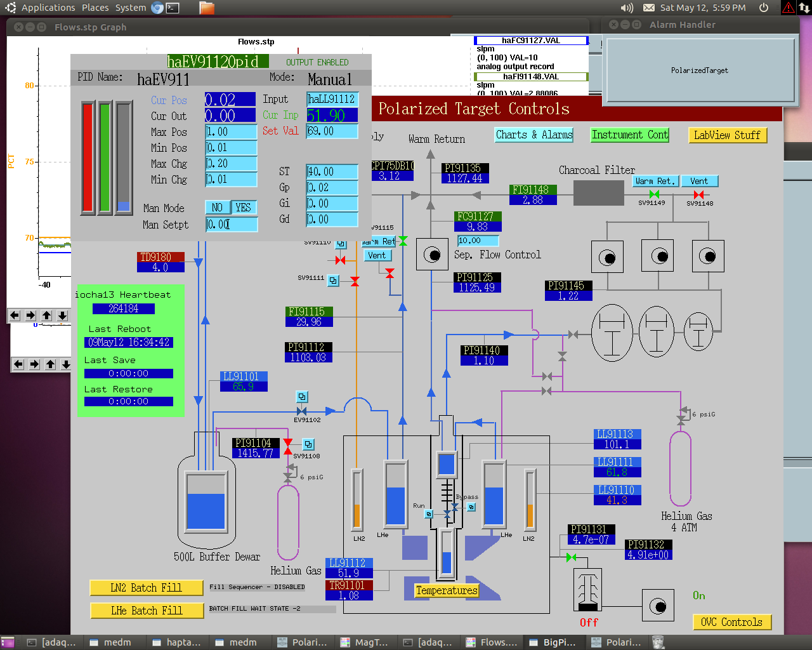Click pan-left arrow under the PCT plot

coord(14,315)
